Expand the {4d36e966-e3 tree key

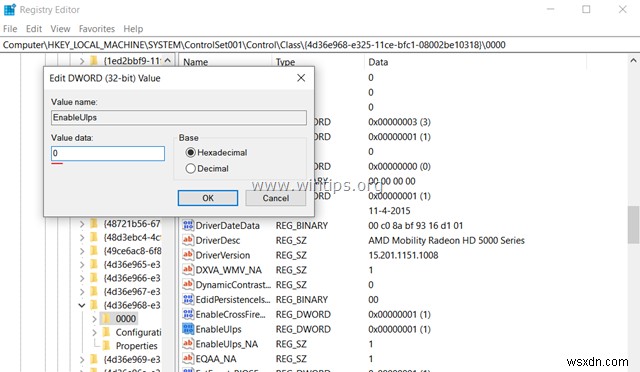[82, 278]
